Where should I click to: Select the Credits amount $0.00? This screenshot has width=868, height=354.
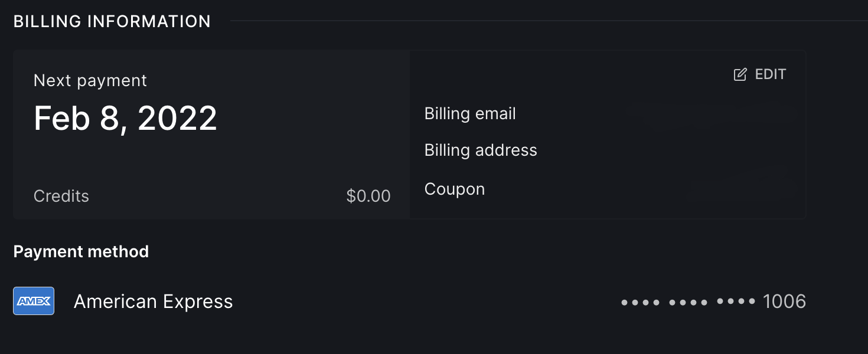click(x=368, y=195)
